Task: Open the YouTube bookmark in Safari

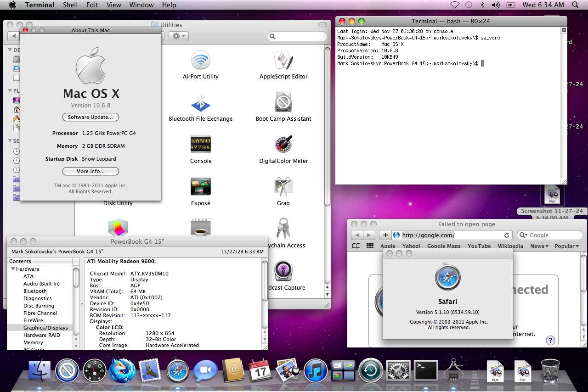Action: 479,246
